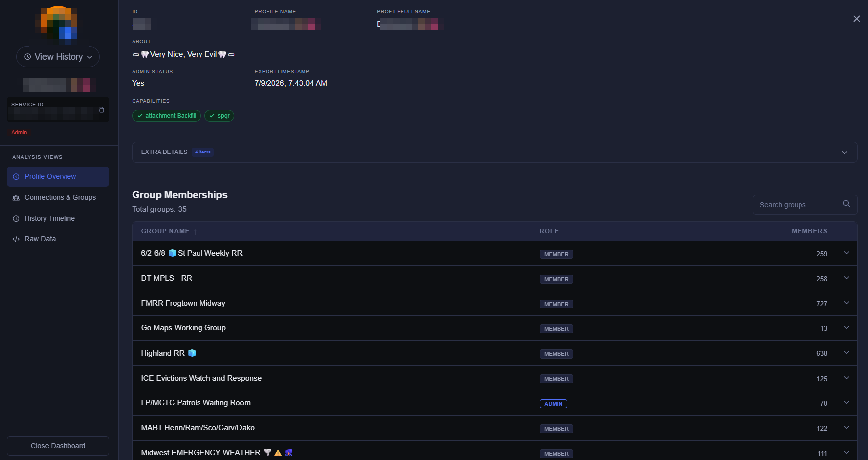Image resolution: width=868 pixels, height=460 pixels.
Task: Click member count 13 for Go Maps Working Group
Action: click(x=824, y=328)
